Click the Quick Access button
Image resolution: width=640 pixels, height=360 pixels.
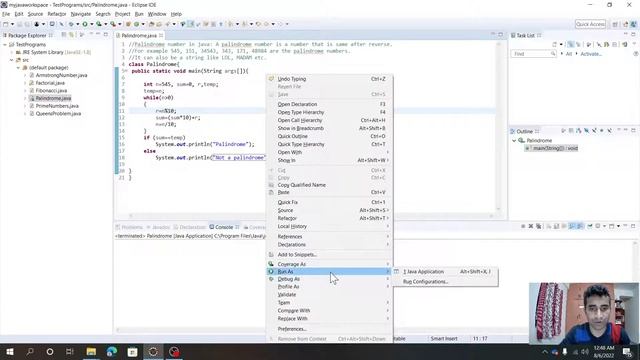tap(590, 24)
